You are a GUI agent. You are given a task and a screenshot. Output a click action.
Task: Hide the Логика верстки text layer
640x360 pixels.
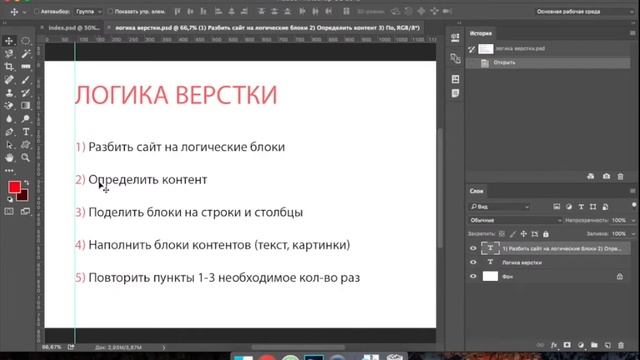point(473,262)
